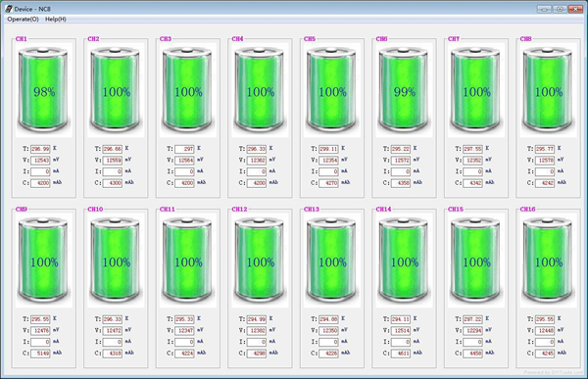588x379 pixels.
Task: Select the CH6 battery icon showing 99%
Action: (404, 90)
